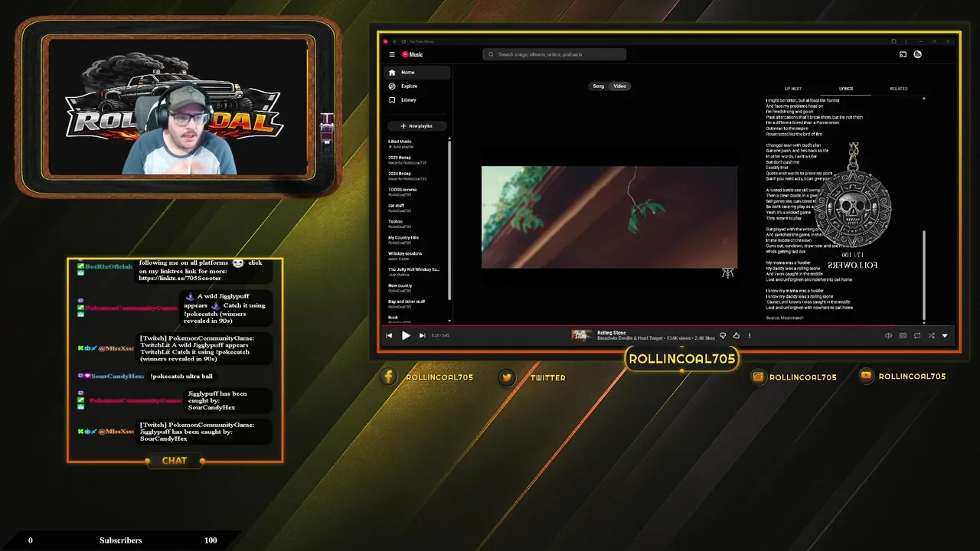Click the Twitter bird icon in the overlay
This screenshot has width=980, height=551.
pyautogui.click(x=507, y=377)
